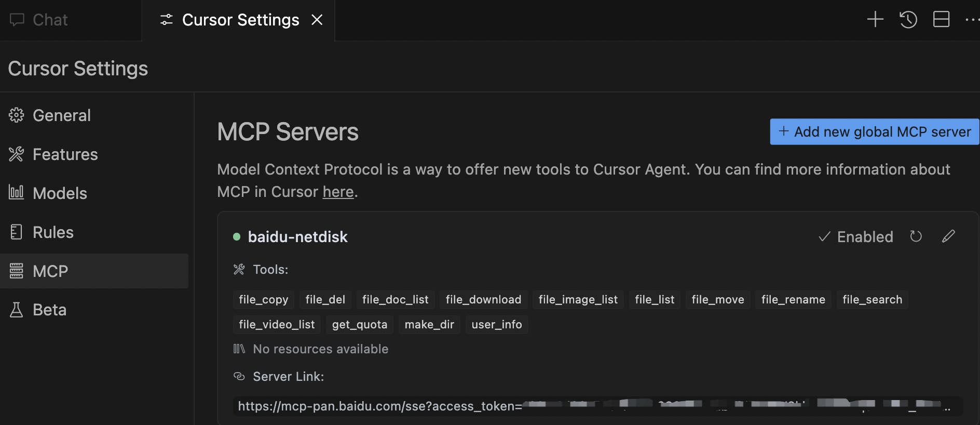Click the Models chart icon
980x425 pixels.
pyautogui.click(x=17, y=192)
